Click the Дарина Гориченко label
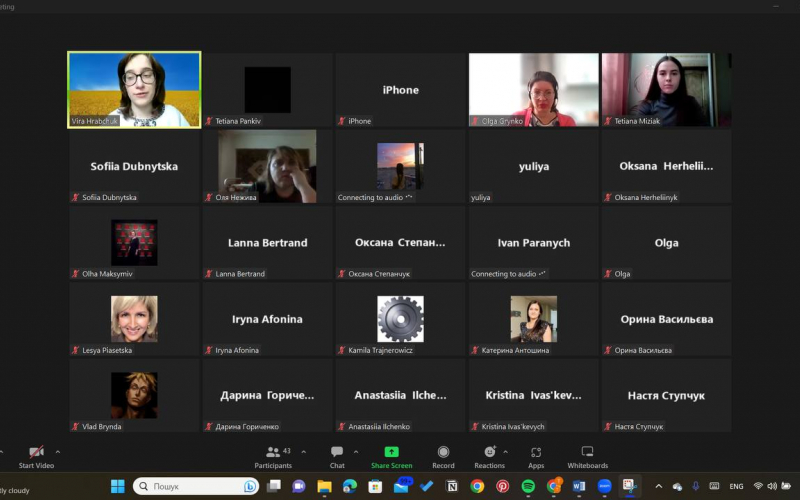The height and width of the screenshot is (500, 800). (x=247, y=427)
